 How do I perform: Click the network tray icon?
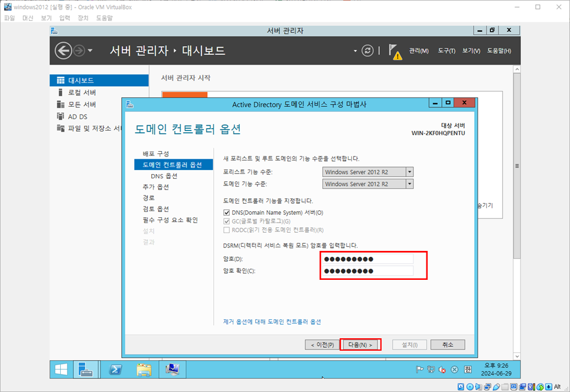[x=431, y=370]
